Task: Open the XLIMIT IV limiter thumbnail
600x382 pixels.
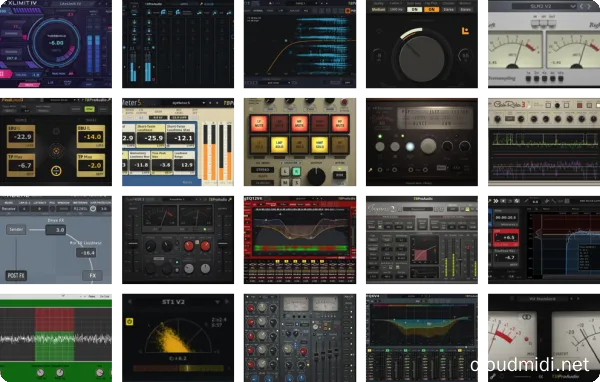Action: 56,44
